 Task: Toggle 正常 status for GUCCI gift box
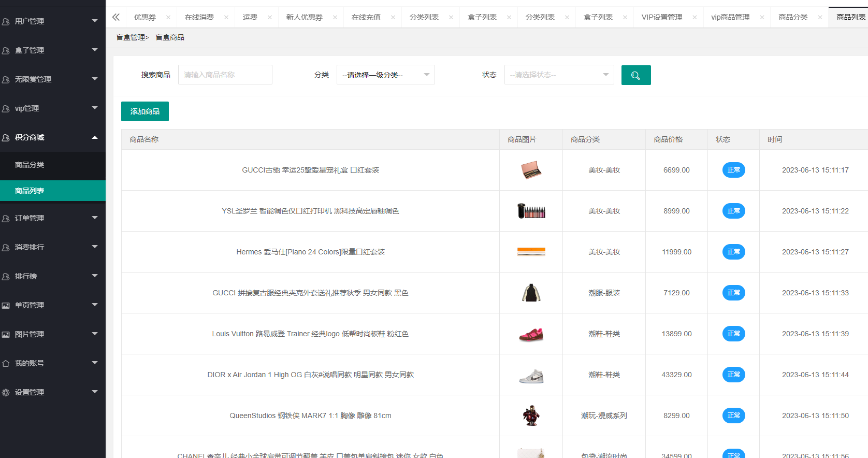click(x=733, y=170)
